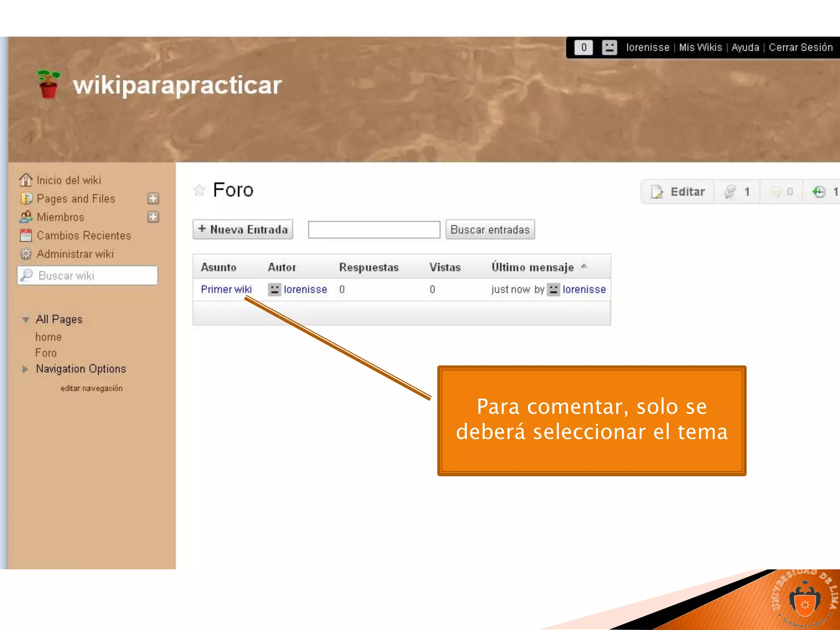This screenshot has width=840, height=630.
Task: Sort forum entries by Respuestas column
Action: click(369, 267)
